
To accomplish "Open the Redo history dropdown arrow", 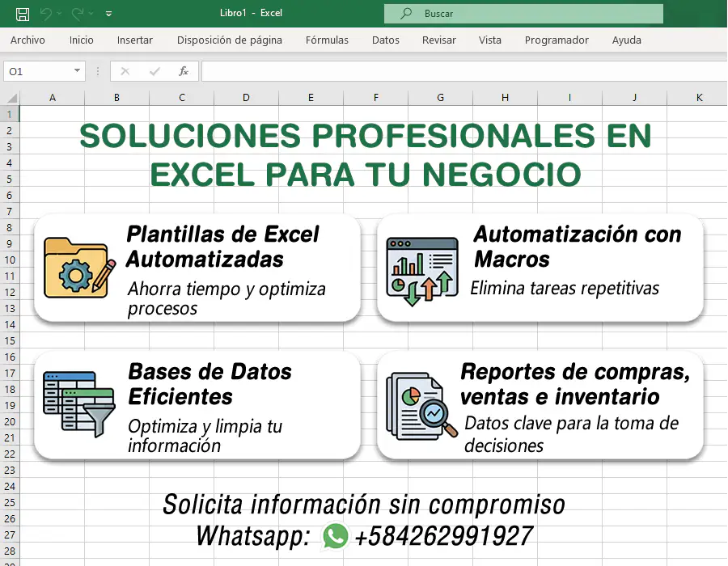I will click(91, 14).
